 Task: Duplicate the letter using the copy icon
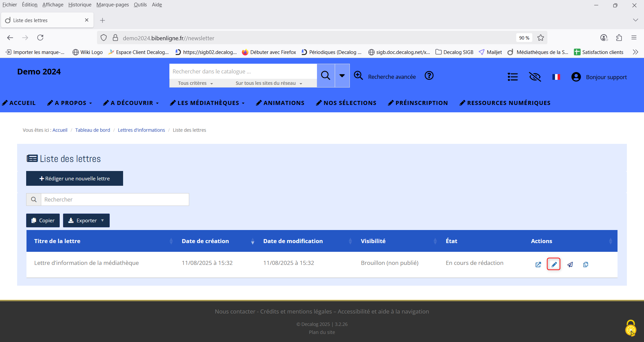(x=586, y=265)
